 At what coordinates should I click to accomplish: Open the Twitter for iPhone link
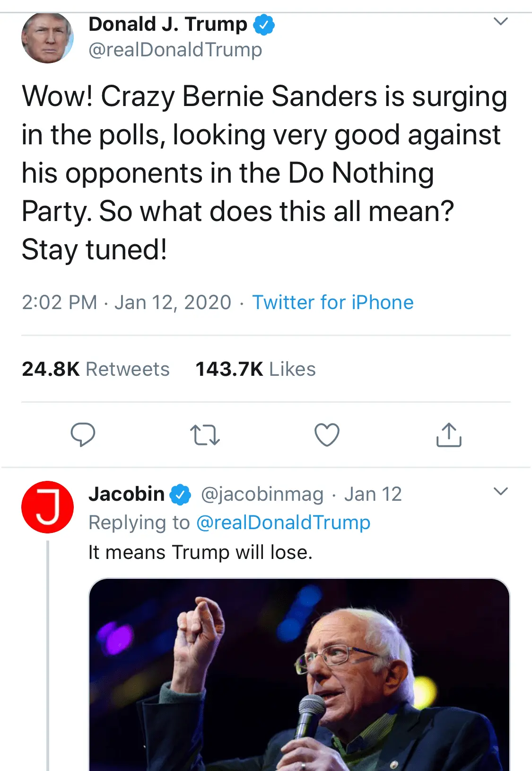tap(333, 302)
